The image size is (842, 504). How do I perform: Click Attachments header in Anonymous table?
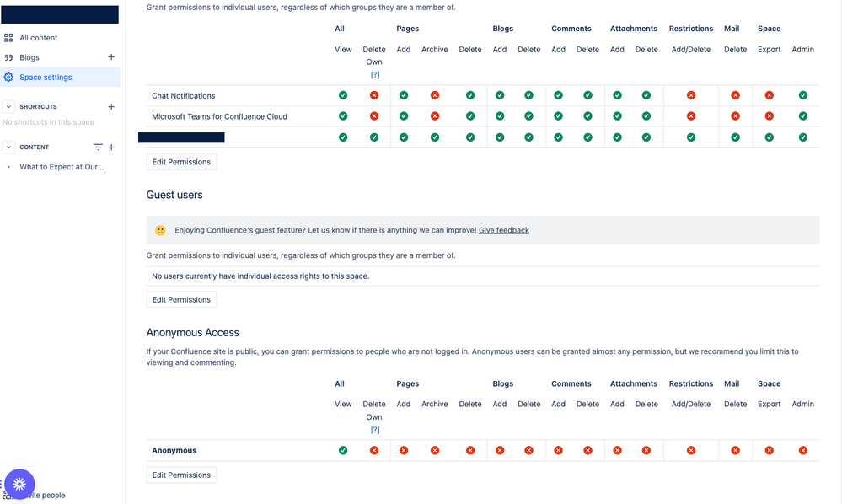(x=634, y=383)
